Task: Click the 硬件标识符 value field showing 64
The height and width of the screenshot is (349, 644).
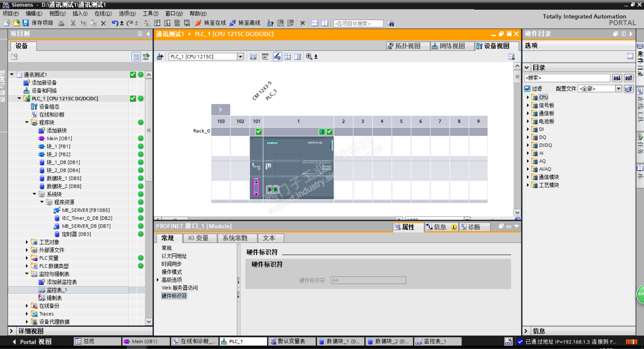Action: (368, 280)
